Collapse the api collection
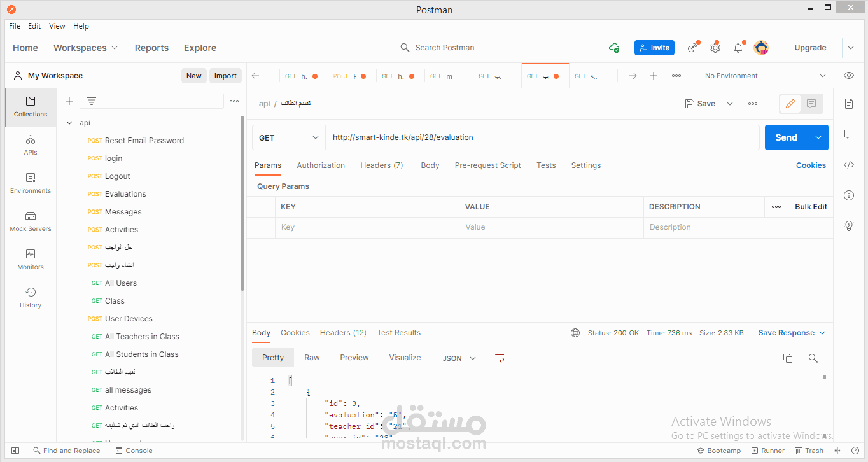The height and width of the screenshot is (462, 868). tap(70, 123)
